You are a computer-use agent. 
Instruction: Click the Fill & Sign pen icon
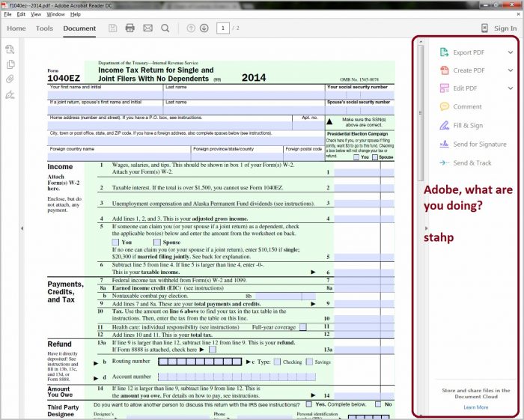(x=444, y=125)
